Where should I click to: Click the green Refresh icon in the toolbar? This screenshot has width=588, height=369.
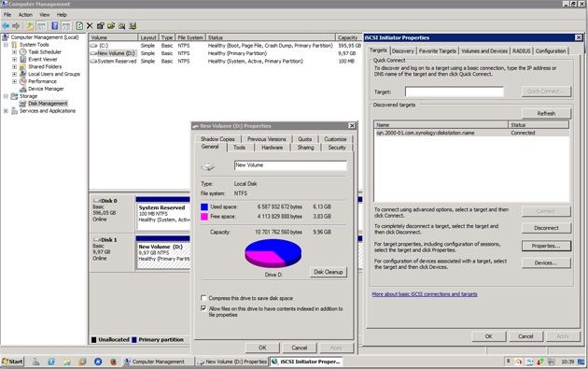pyautogui.click(x=79, y=26)
